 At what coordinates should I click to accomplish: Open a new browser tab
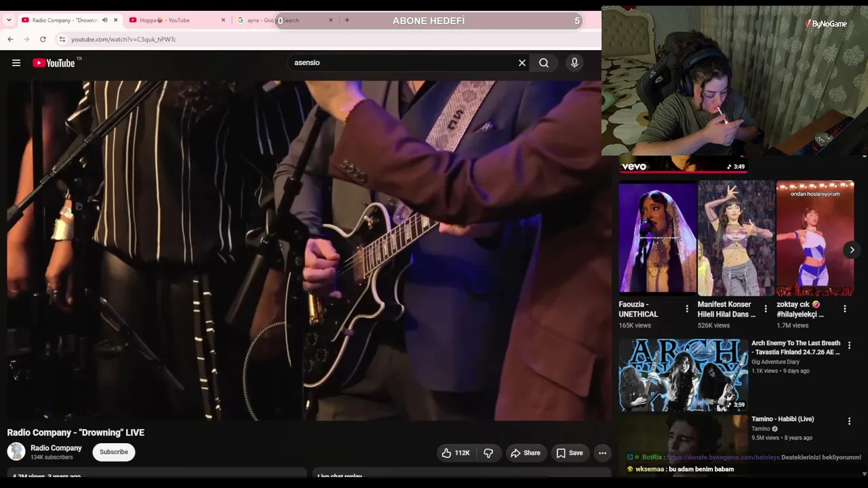click(x=347, y=20)
